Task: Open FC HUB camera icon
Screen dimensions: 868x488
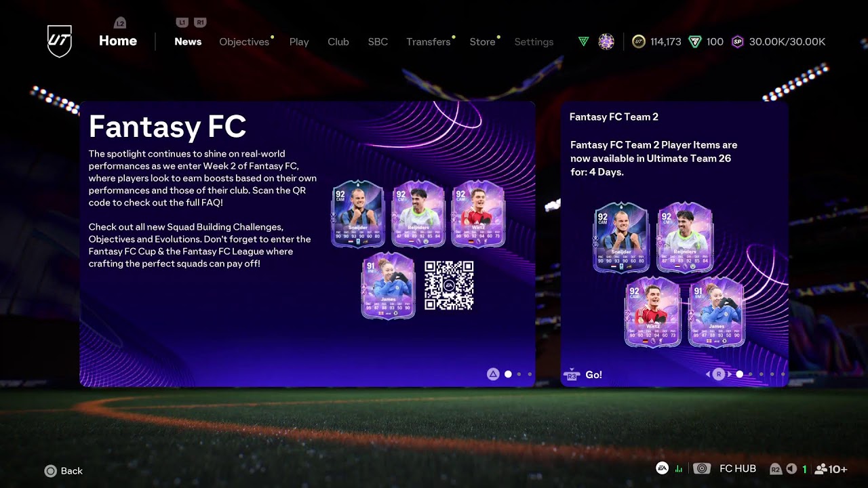Action: [x=702, y=468]
